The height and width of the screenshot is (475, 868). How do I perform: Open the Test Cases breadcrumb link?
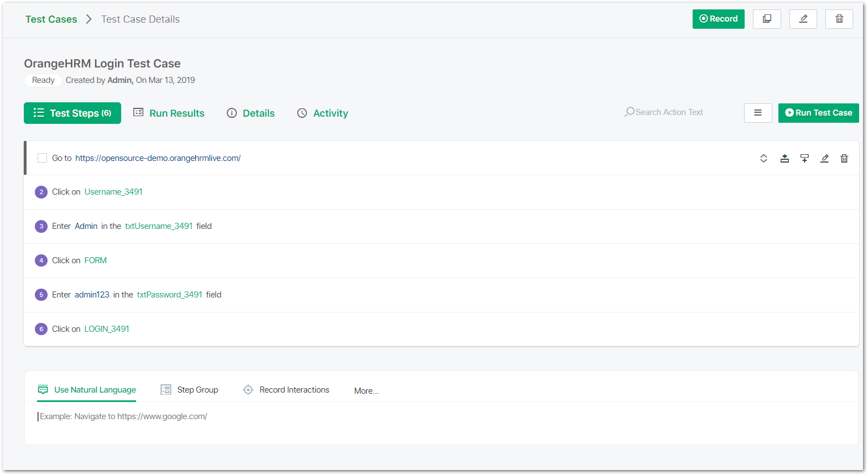51,19
